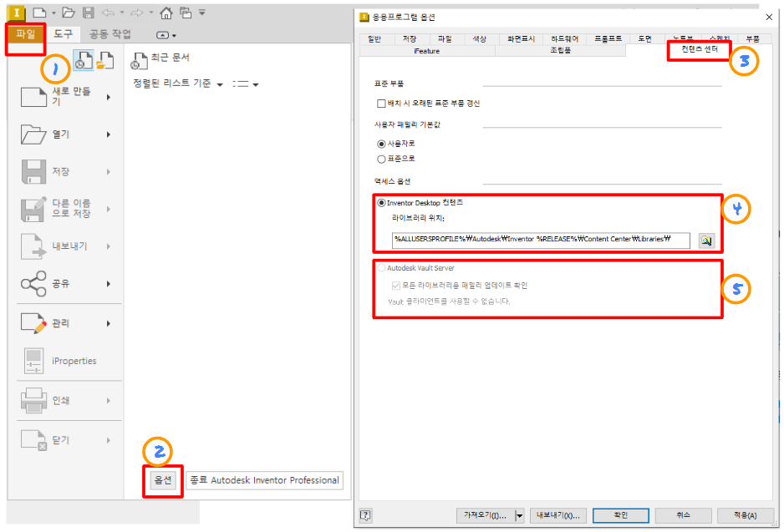Expand the 관리 submenu arrow
This screenshot has width=784, height=532.
pyautogui.click(x=109, y=323)
